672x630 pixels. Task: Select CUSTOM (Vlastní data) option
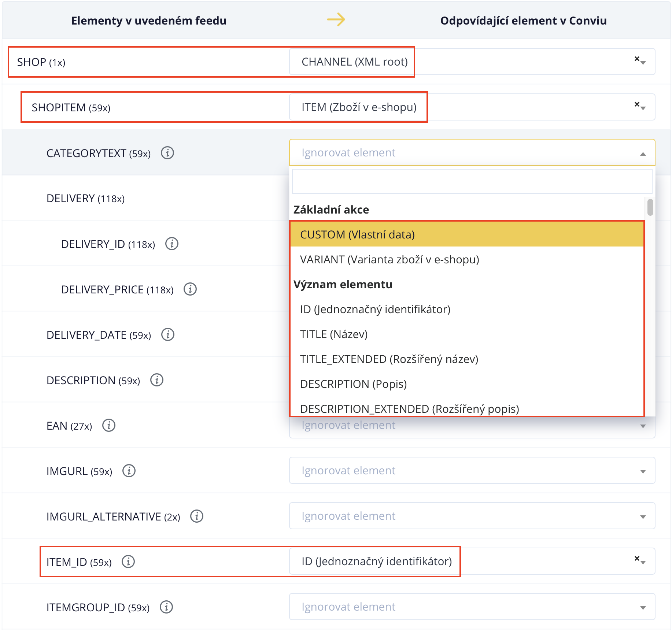(x=357, y=234)
